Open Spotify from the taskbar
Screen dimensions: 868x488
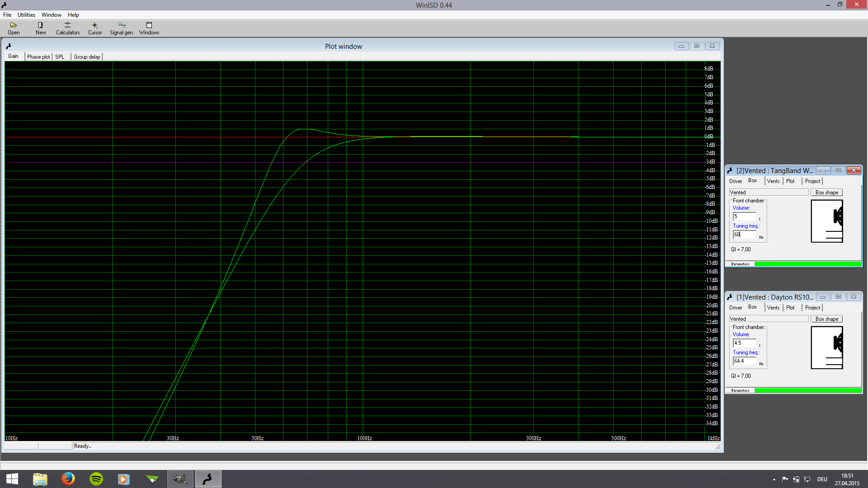[96, 479]
